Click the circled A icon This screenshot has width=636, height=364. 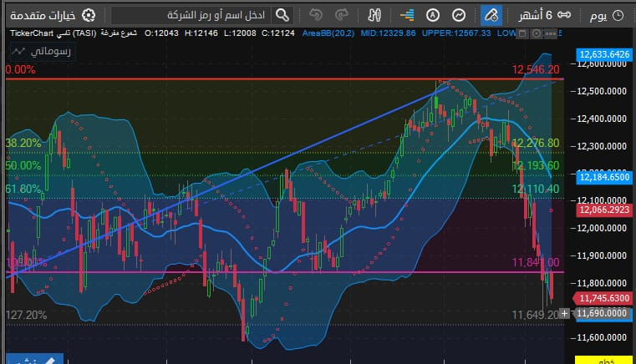433,15
